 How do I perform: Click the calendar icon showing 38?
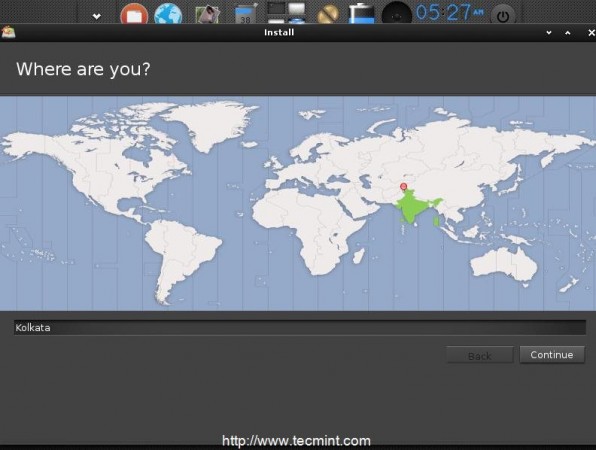[246, 14]
